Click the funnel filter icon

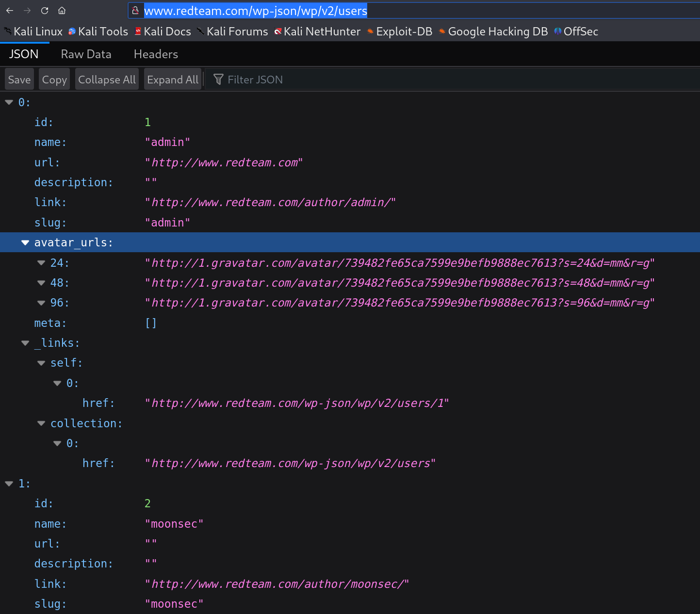218,80
